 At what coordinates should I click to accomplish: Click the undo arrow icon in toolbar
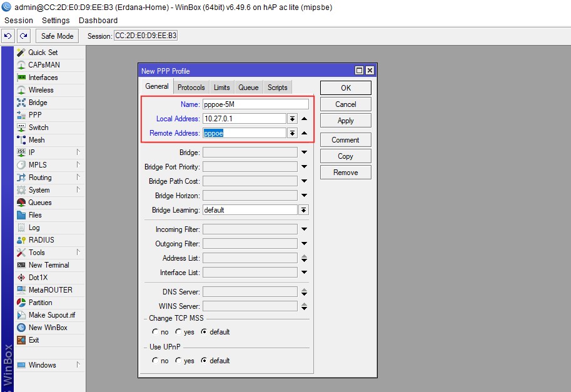[x=8, y=36]
